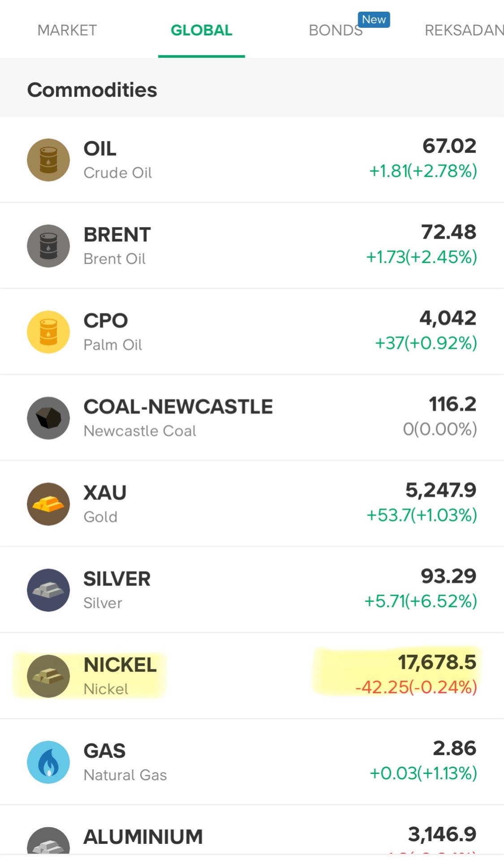504x864 pixels.
Task: Open the BONDS tab
Action: tap(335, 30)
